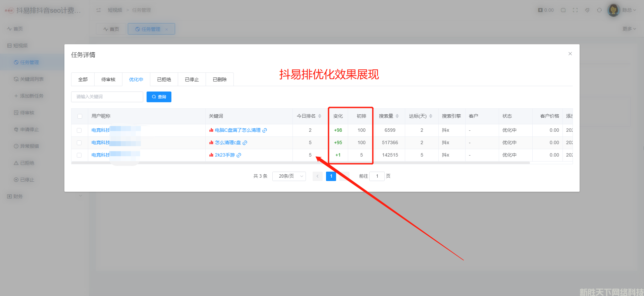Screen dimensions: 644x296
Task: Expand the 陈总 user menu
Action: [x=629, y=10]
